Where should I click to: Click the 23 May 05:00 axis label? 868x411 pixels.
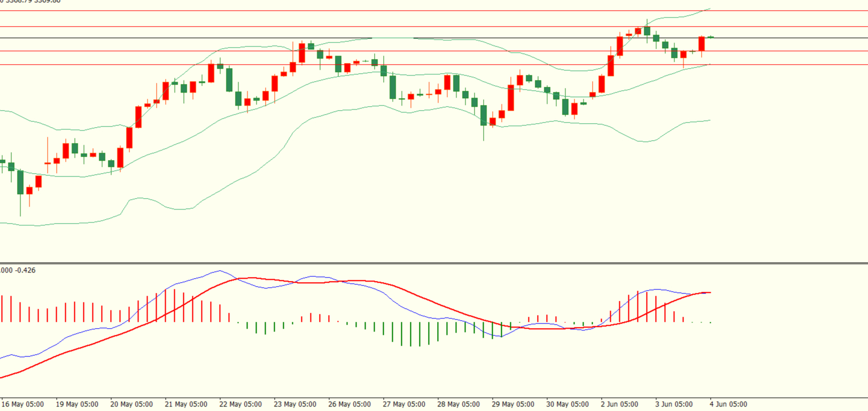click(296, 404)
